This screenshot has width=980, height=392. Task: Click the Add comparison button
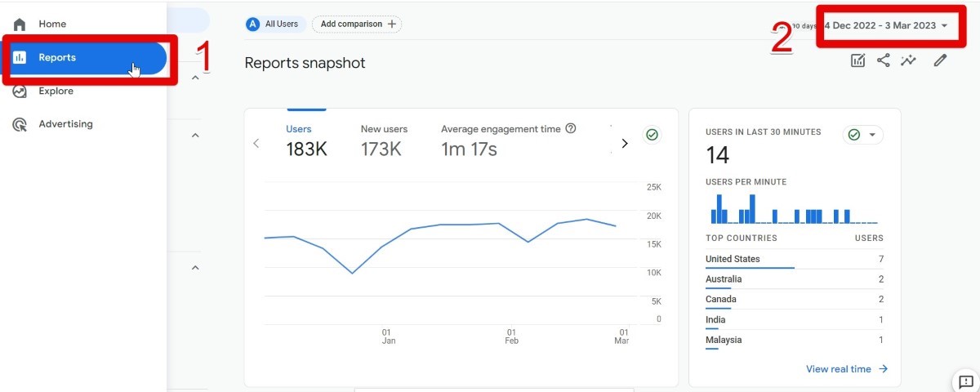(x=357, y=24)
